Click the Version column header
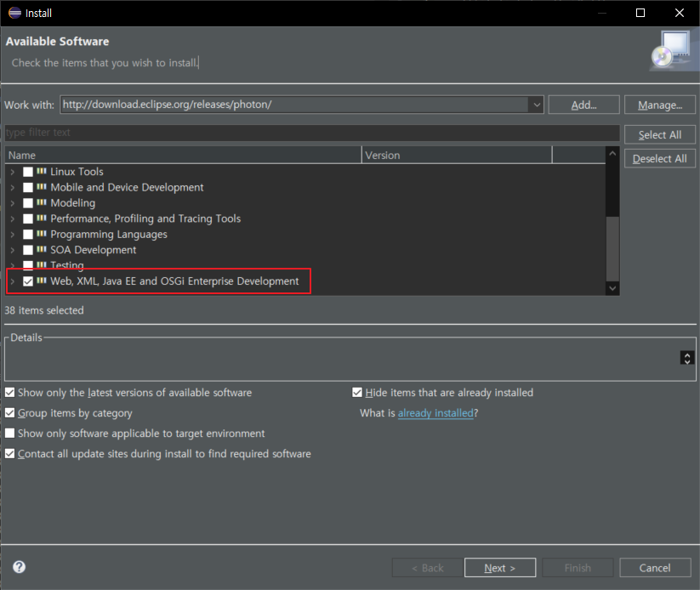700x590 pixels. point(457,156)
